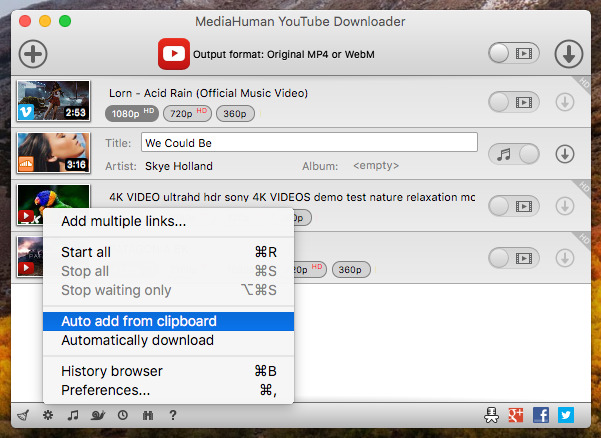Click the question mark help icon
The image size is (601, 438).
tap(173, 415)
